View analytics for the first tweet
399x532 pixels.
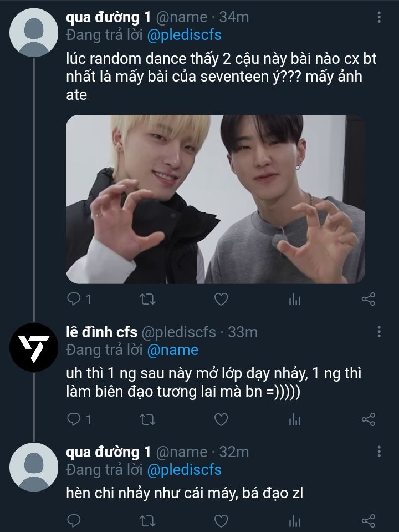(295, 300)
